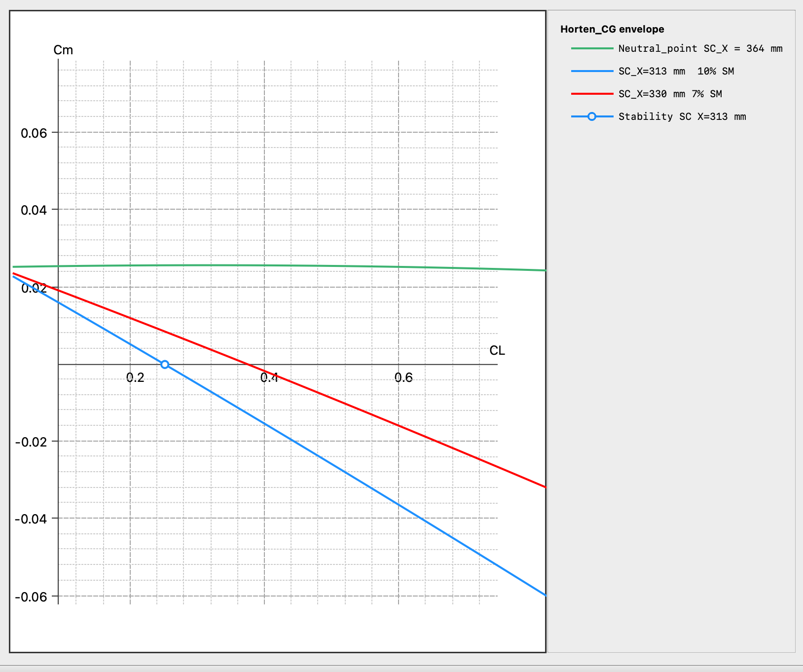The height and width of the screenshot is (672, 803).
Task: Click the -0.04 tick label on Cm axis
Action: point(31,519)
